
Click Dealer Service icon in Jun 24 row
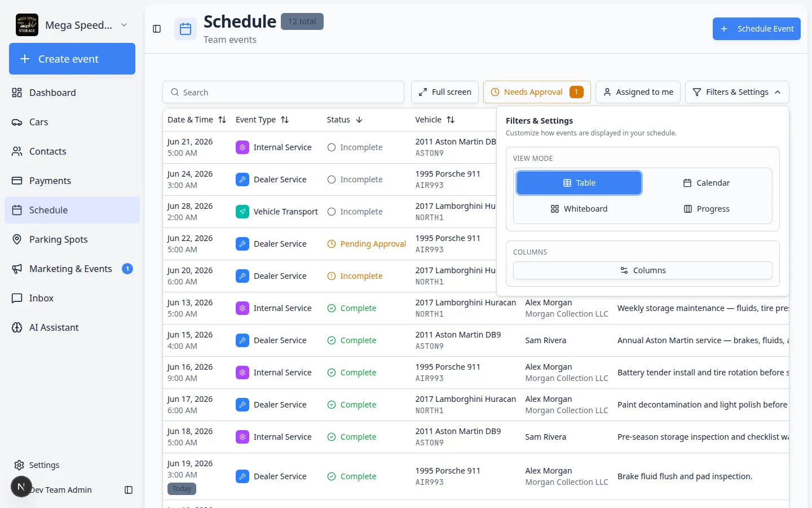click(242, 179)
